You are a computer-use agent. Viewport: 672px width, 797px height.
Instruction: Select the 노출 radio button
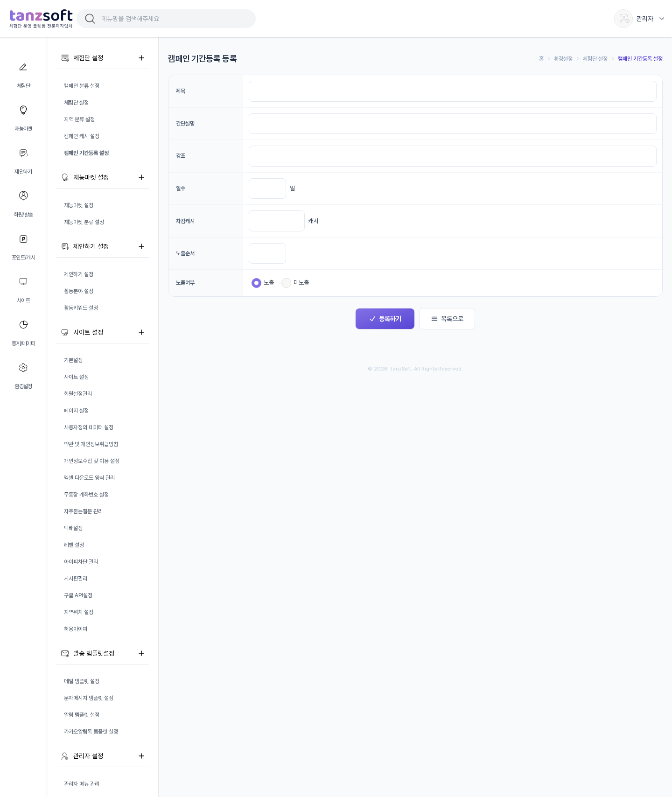pyautogui.click(x=256, y=283)
